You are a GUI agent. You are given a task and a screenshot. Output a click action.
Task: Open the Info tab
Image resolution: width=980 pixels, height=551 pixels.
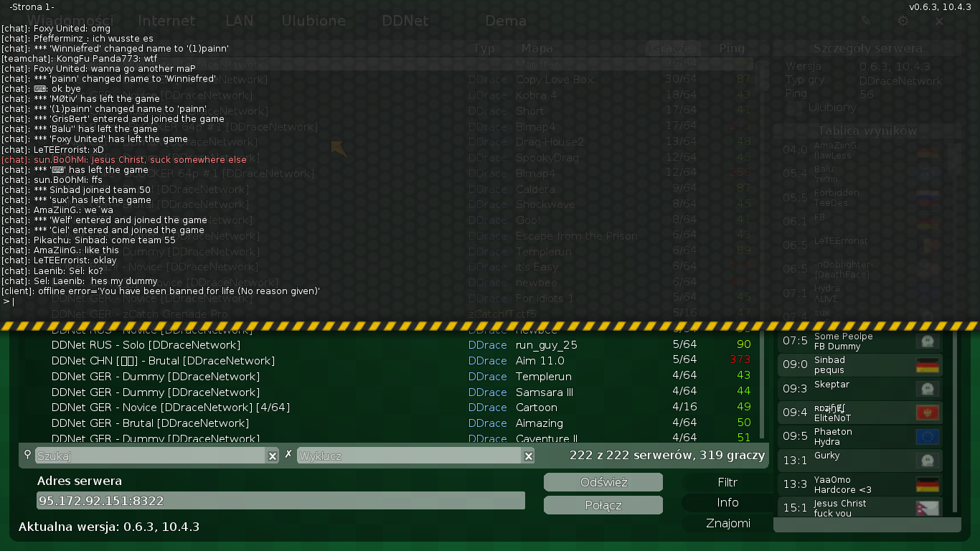click(x=727, y=503)
